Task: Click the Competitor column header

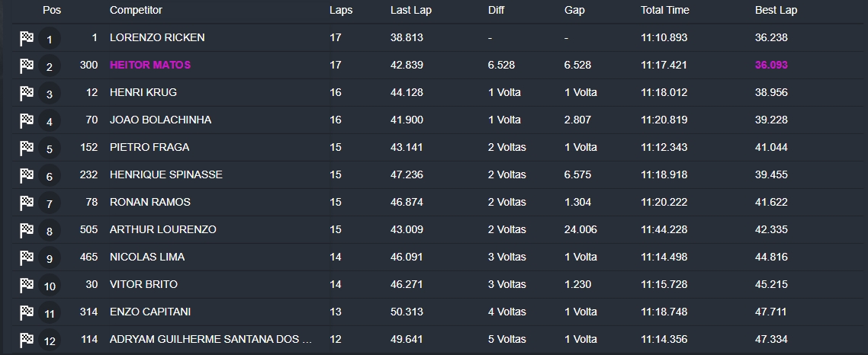Action: click(x=136, y=10)
